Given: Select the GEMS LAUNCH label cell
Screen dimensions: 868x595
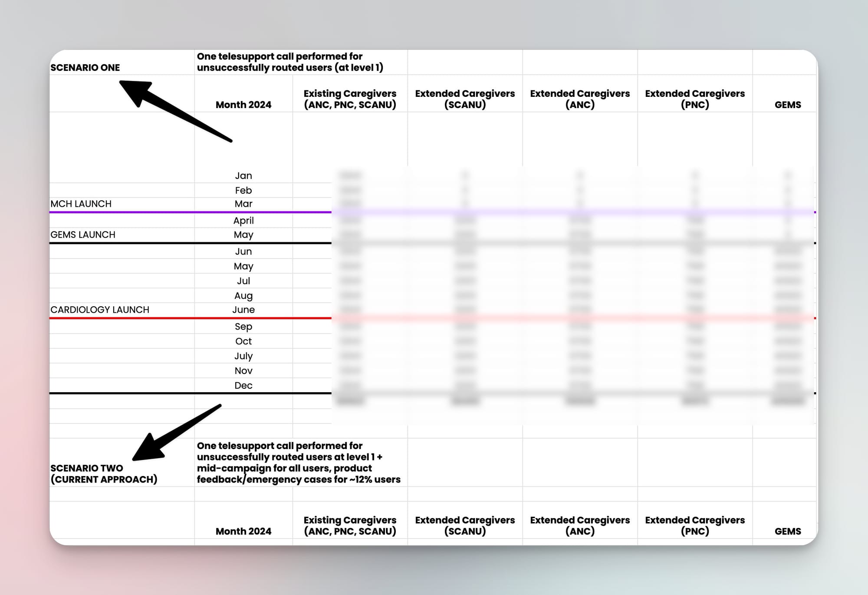Looking at the screenshot, I should coord(83,235).
